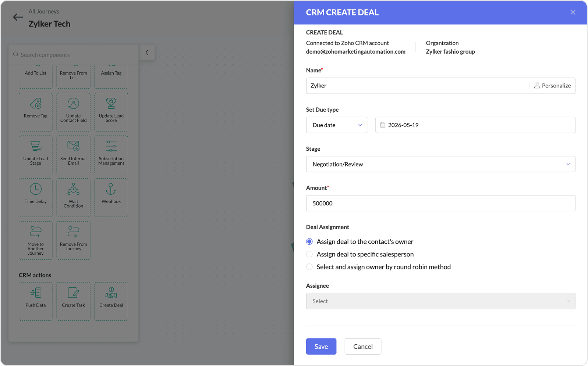Click the back arrow beside Zylker Tech
The height and width of the screenshot is (366, 588).
pyautogui.click(x=18, y=17)
